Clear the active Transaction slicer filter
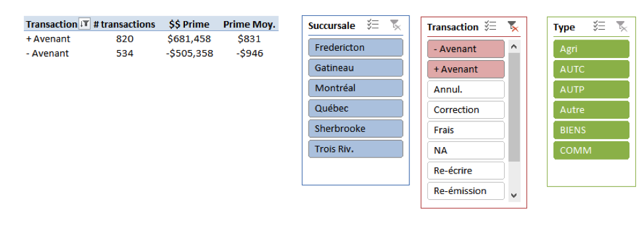 point(513,26)
